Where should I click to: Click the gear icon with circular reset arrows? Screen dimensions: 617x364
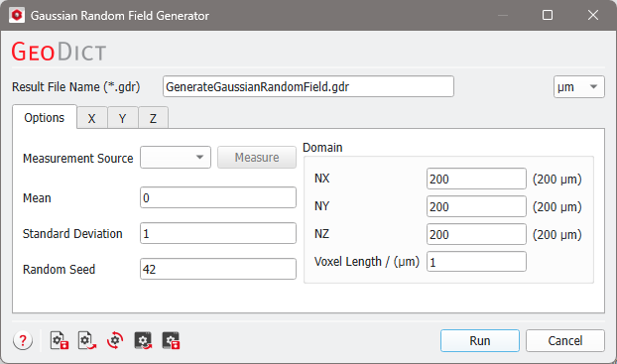click(x=115, y=340)
